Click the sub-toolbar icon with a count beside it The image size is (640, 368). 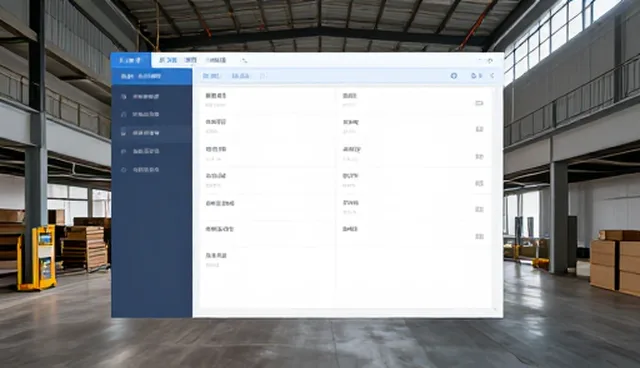[x=474, y=76]
